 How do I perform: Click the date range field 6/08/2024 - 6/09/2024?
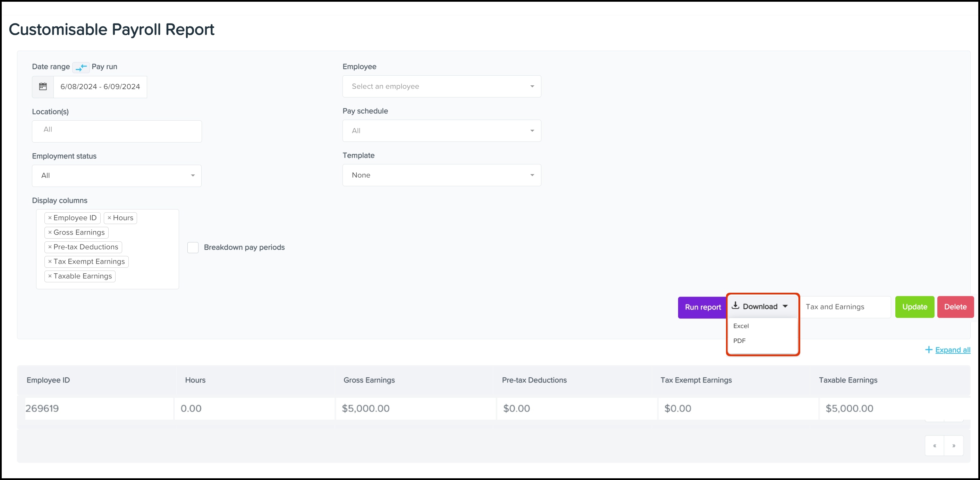100,87
